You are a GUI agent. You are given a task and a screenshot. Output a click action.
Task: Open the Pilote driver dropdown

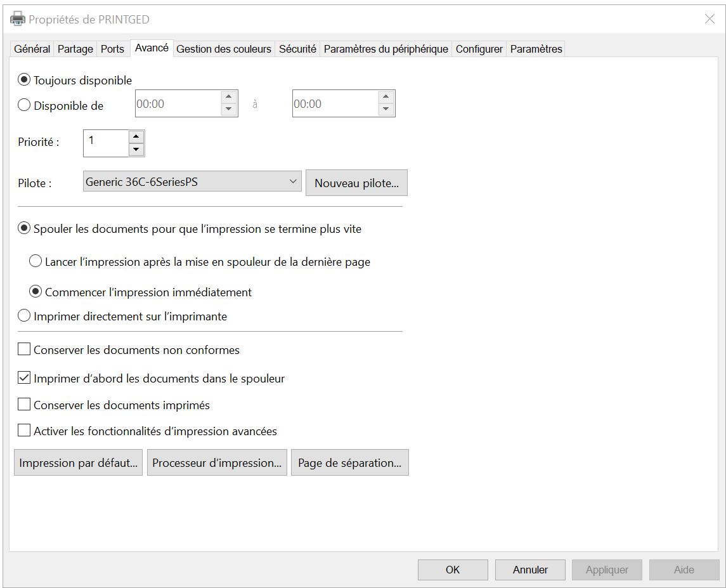192,181
